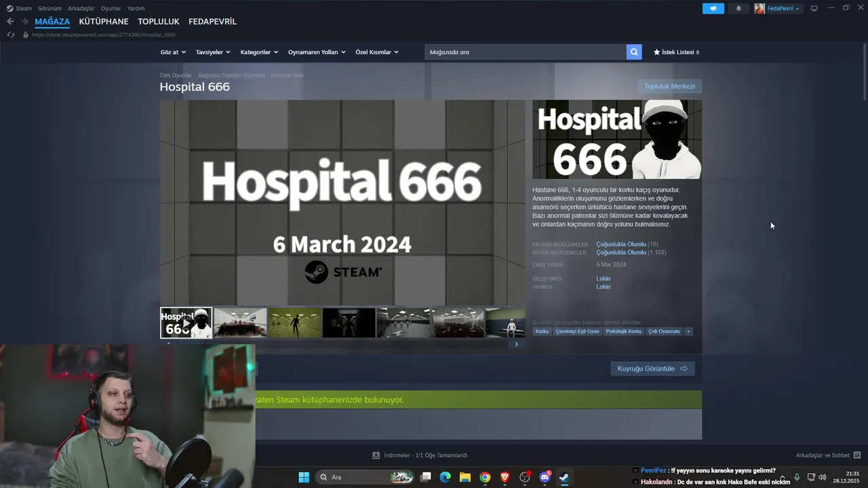Open Steam notifications bell
This screenshot has height=488, width=868.
[738, 8]
